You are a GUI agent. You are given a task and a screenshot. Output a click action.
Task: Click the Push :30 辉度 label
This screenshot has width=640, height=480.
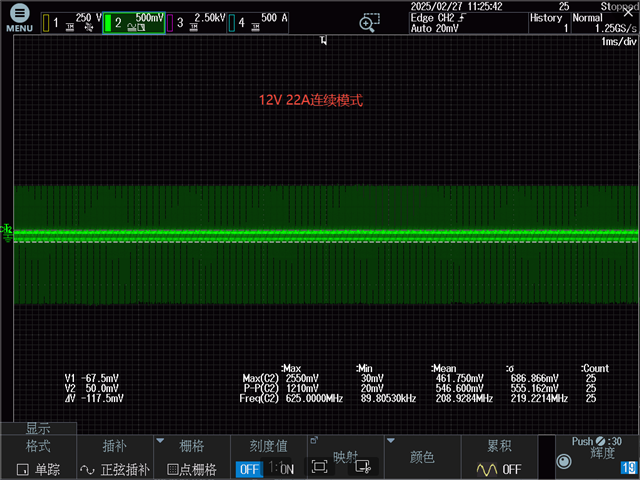596,447
